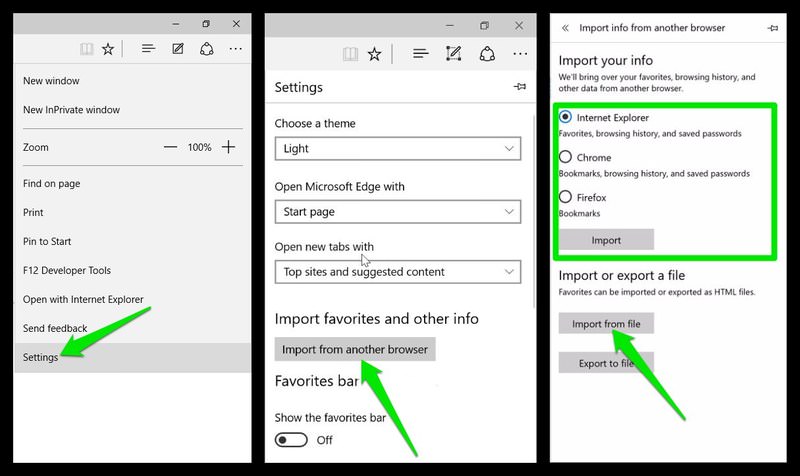Click the Bookmarks description under Firefox

tap(579, 213)
